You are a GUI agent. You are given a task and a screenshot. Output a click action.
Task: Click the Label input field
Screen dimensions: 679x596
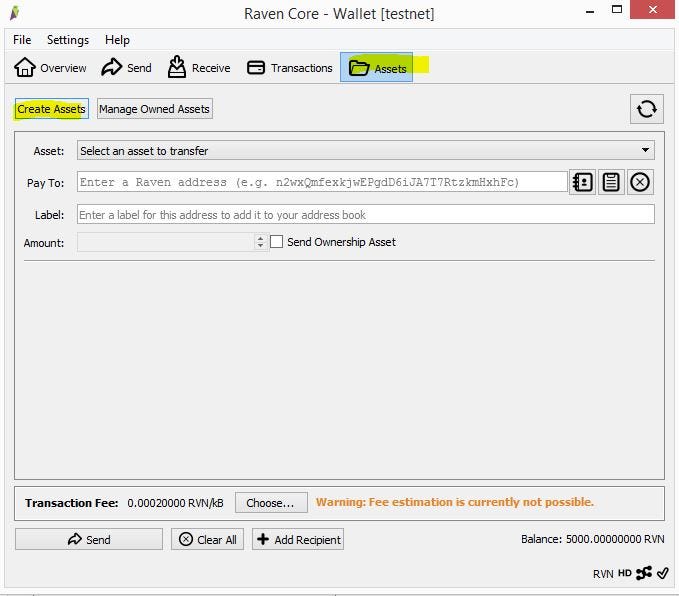click(365, 214)
